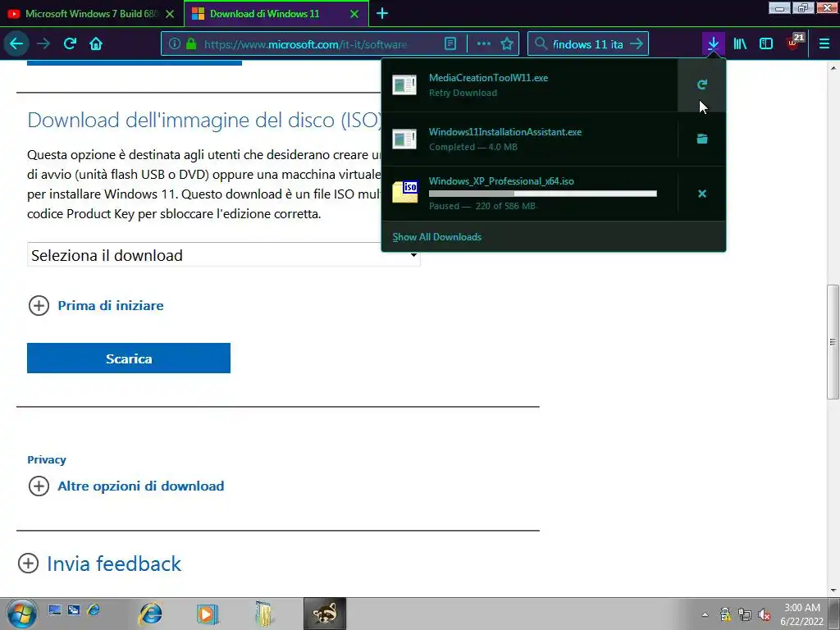Click scrollbar up arrow
This screenshot has width=840, height=630.
pyautogui.click(x=833, y=68)
